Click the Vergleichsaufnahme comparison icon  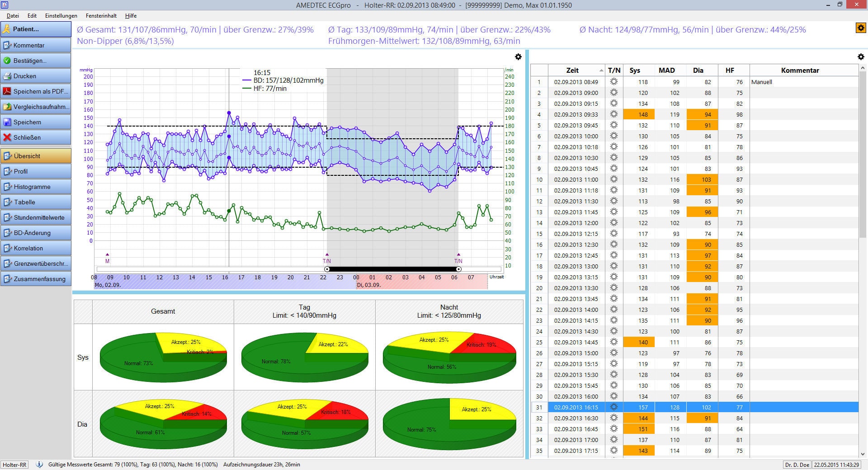(x=7, y=107)
